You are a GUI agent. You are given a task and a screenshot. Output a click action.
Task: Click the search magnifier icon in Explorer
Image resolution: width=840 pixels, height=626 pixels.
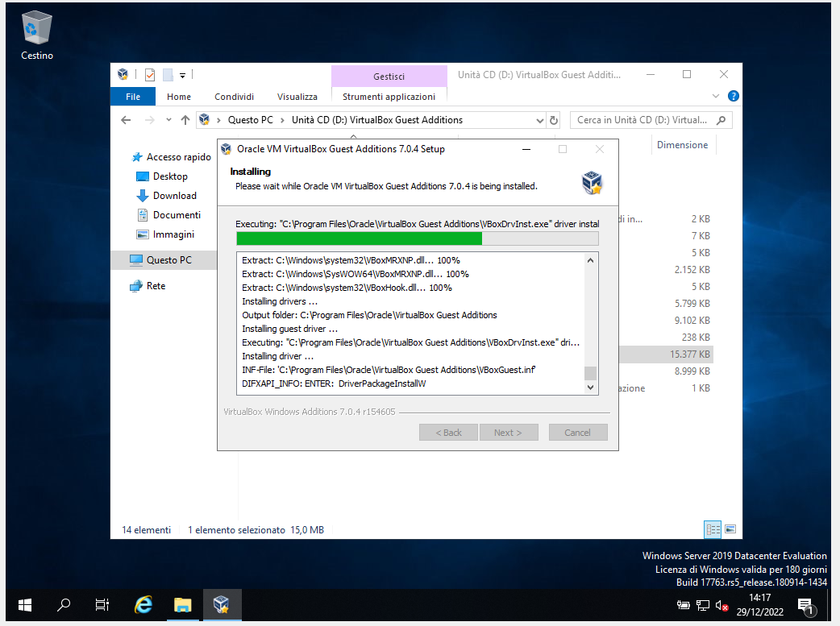(721, 120)
